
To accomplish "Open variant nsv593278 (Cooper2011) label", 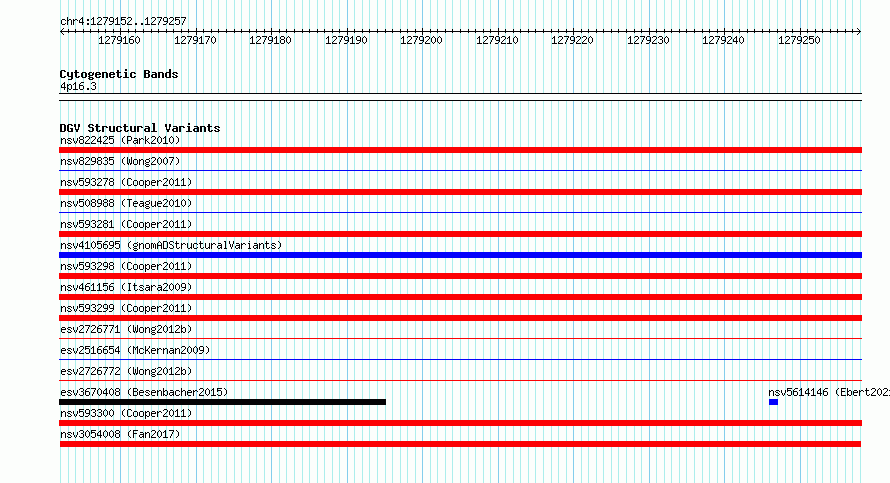I will point(126,182).
